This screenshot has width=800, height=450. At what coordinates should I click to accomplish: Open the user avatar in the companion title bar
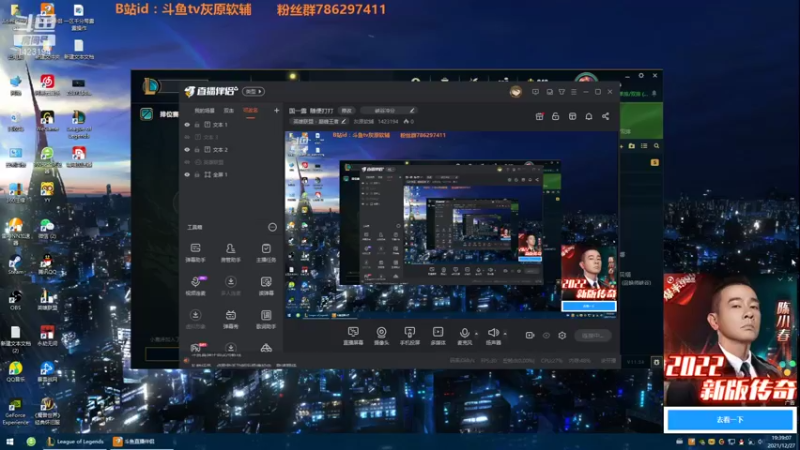[x=516, y=92]
